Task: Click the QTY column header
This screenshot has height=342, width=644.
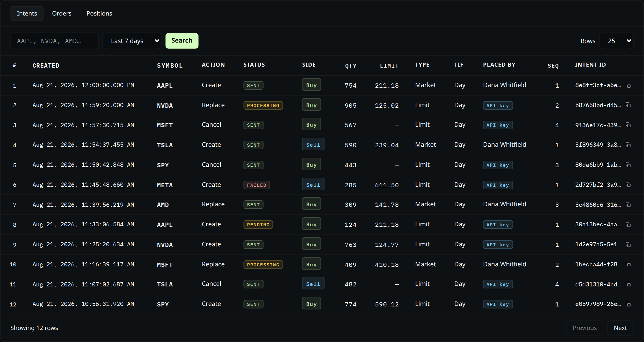Action: tap(351, 66)
